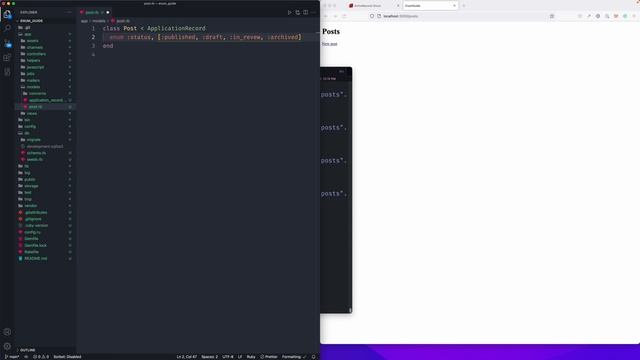Image resolution: width=640 pixels, height=360 pixels.
Task: Run the Ruby file with the play icon
Action: [x=289, y=12]
